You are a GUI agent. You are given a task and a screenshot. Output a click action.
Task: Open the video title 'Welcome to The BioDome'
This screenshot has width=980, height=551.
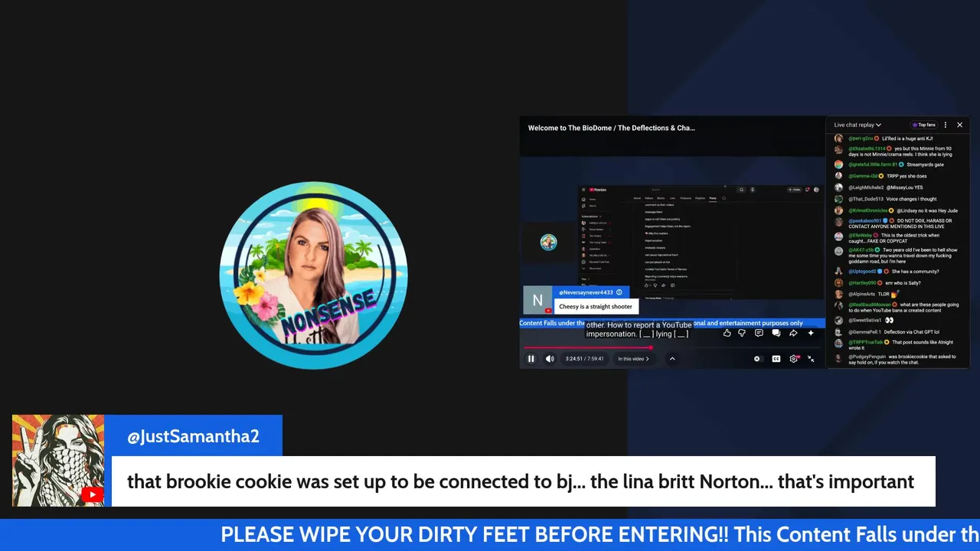coord(612,128)
